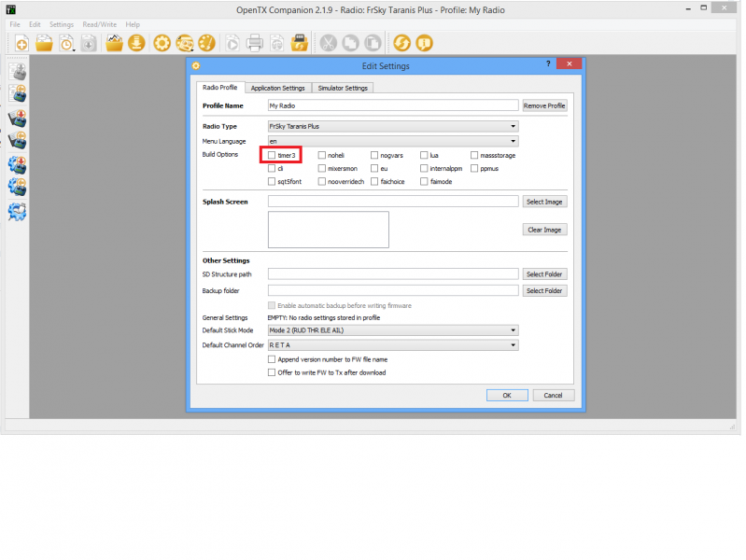Viewport: 746px width, 560px height.
Task: Open settings via the gear toolbar icon
Action: [162, 43]
